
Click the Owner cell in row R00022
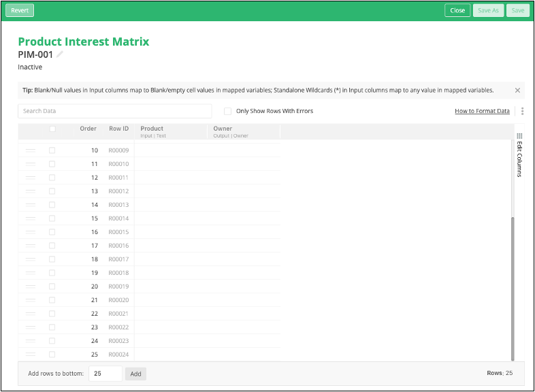(244, 327)
